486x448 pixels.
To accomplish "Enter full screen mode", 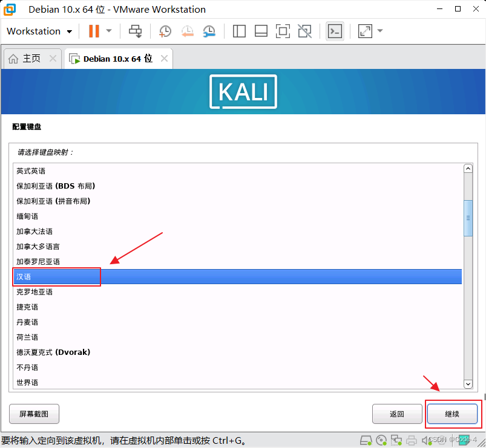I will [x=283, y=31].
